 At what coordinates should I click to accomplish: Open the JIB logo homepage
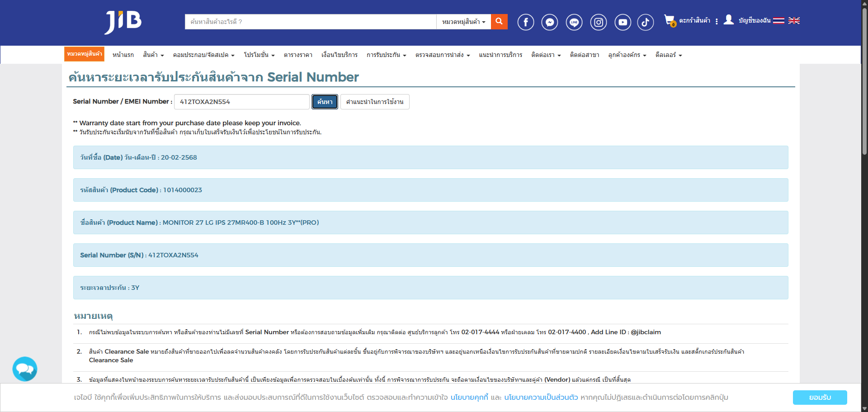click(x=123, y=22)
